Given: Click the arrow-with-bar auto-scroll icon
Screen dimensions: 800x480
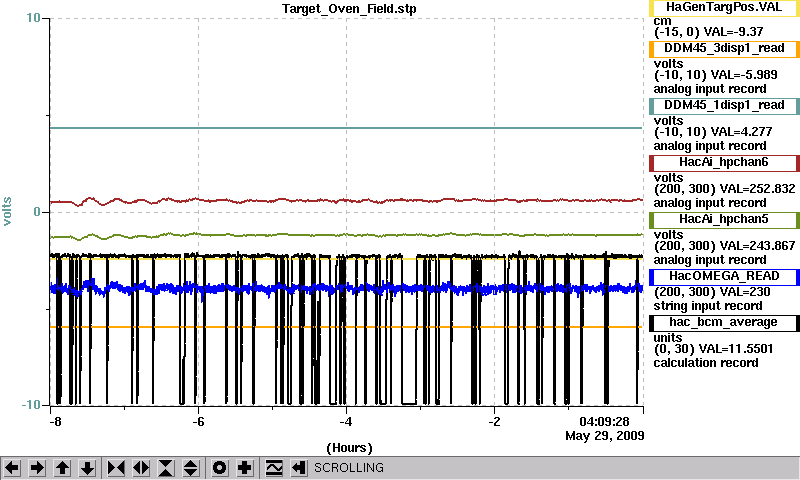Looking at the screenshot, I should pyautogui.click(x=299, y=468).
